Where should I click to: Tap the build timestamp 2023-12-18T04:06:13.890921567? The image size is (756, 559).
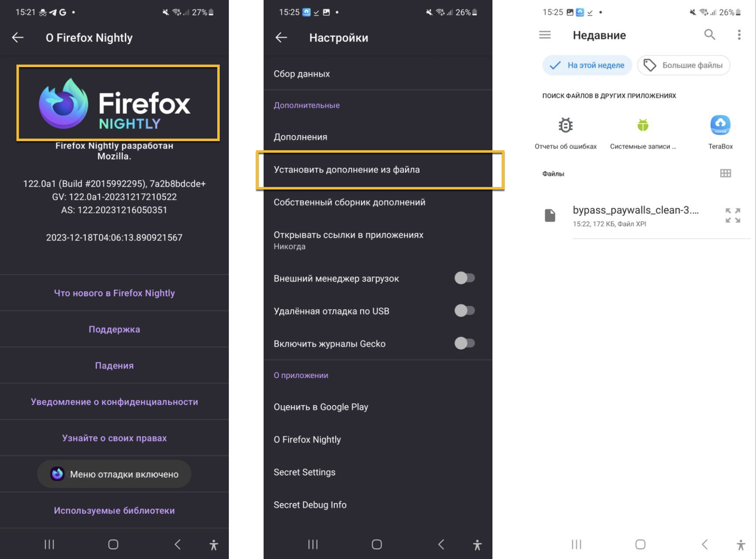click(114, 237)
